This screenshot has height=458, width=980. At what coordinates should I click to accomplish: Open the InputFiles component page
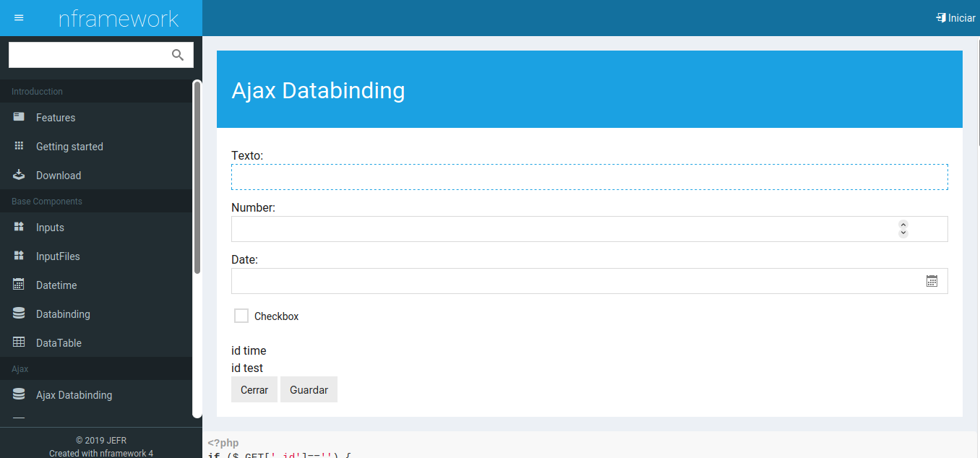click(96, 256)
